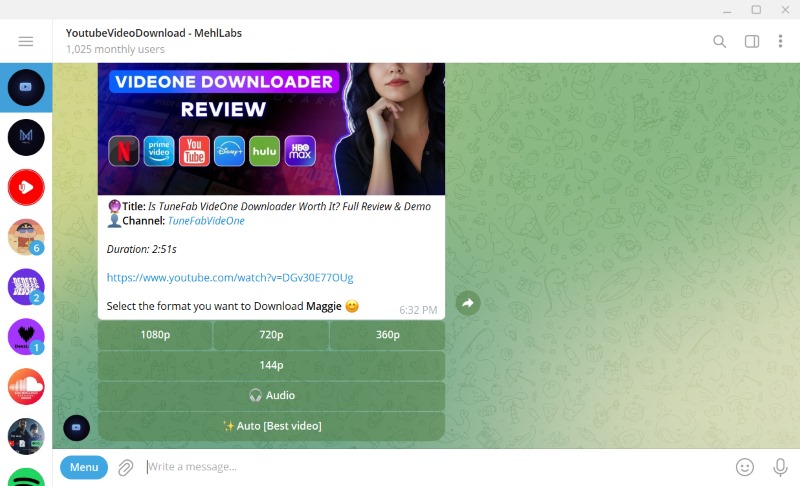Open the active YoutubeVideoDownload chat avatar in sidebar
This screenshot has width=800, height=486.
26,87
